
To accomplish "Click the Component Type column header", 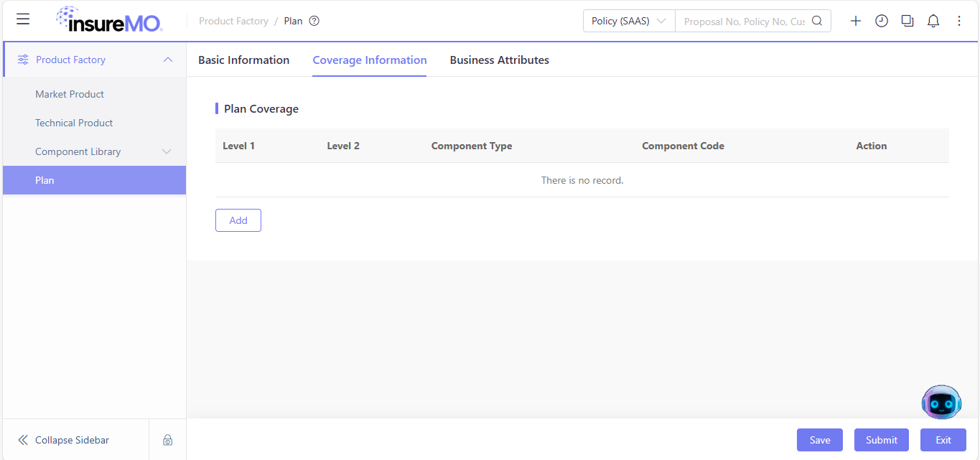I will tap(472, 146).
